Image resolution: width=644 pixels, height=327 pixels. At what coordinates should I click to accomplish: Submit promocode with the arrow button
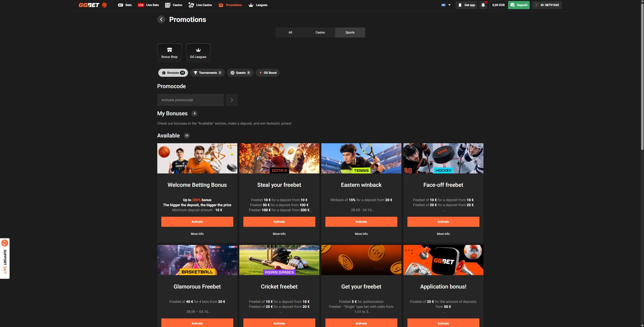(232, 100)
